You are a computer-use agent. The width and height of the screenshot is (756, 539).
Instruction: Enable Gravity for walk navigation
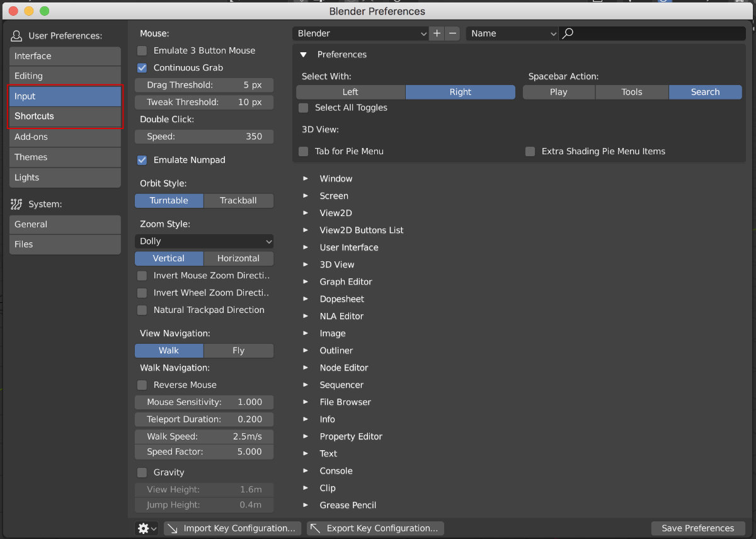pyautogui.click(x=142, y=472)
